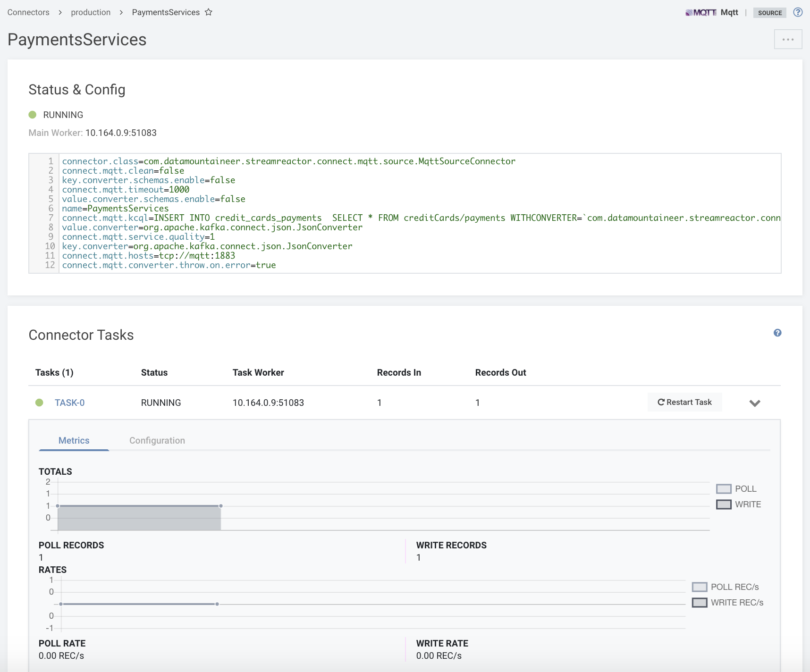This screenshot has width=810, height=672.
Task: Select the connect.mqtt.timeout=1000 line
Action: click(126, 190)
